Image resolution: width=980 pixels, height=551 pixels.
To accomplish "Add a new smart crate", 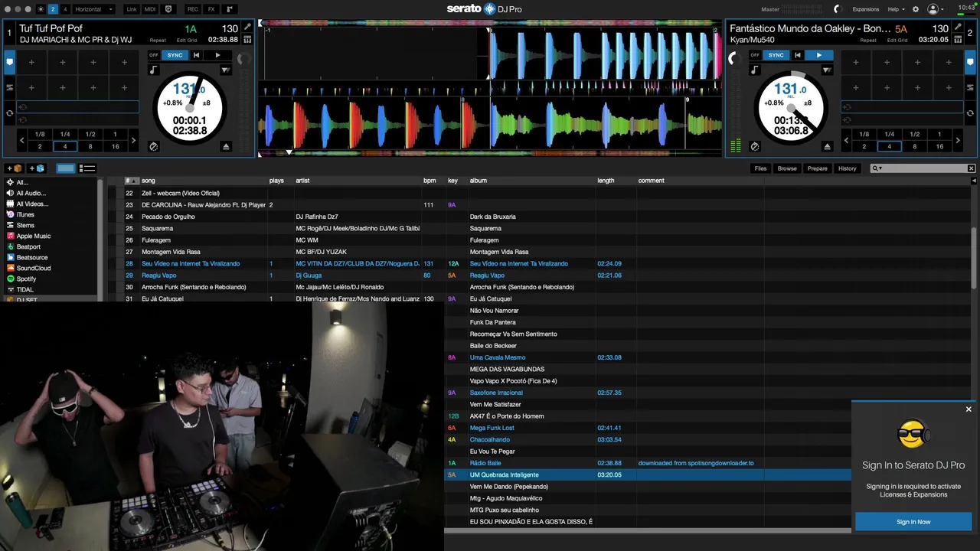I will 37,168.
